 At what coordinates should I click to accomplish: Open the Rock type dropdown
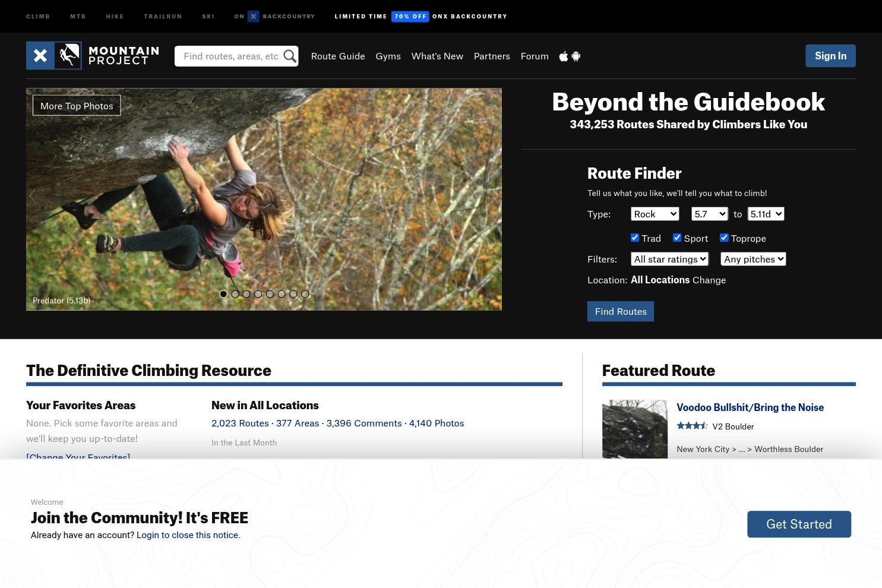point(655,214)
